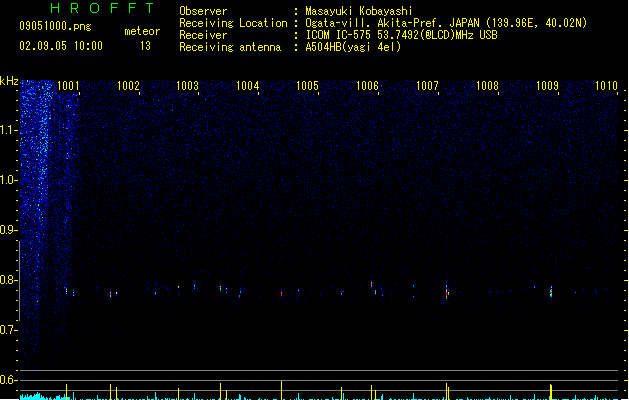Click the 1009 time marker
The height and width of the screenshot is (400, 629).
coord(547,86)
